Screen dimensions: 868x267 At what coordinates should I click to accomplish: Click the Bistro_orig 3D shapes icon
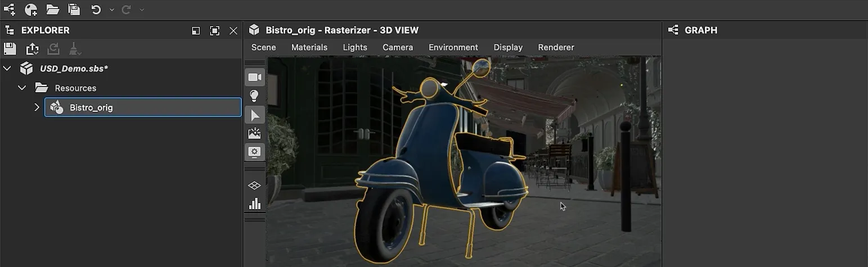pos(56,107)
